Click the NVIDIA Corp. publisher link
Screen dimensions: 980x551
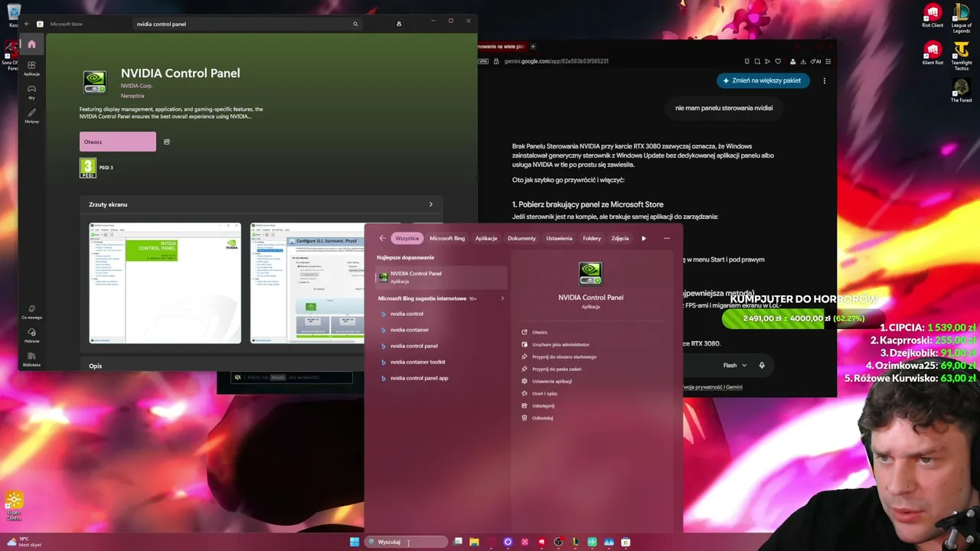coord(136,86)
